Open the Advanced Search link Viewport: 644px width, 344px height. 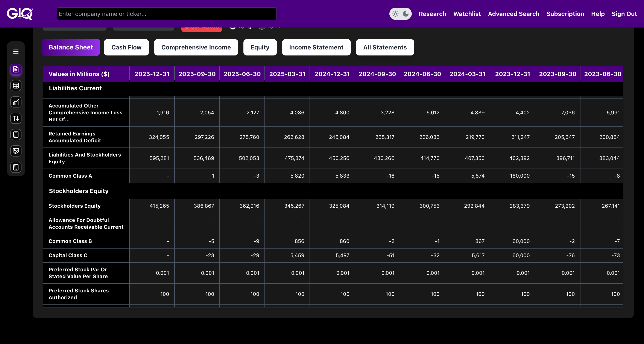click(513, 14)
